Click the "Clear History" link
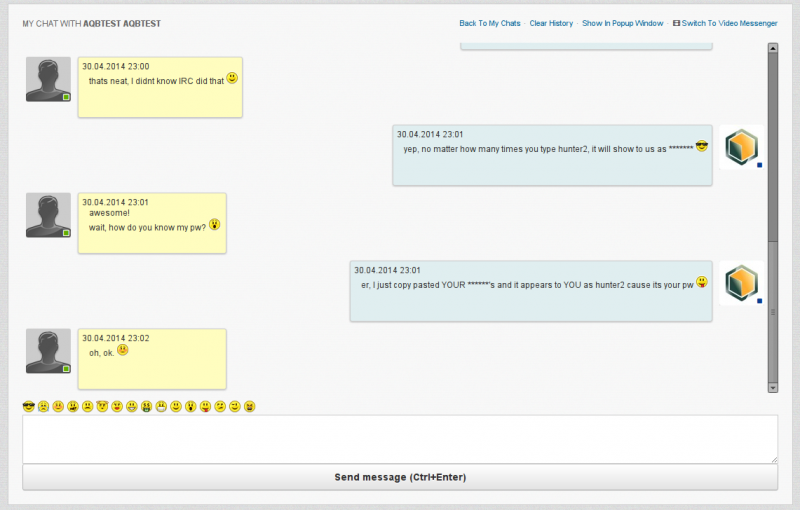 [551, 23]
